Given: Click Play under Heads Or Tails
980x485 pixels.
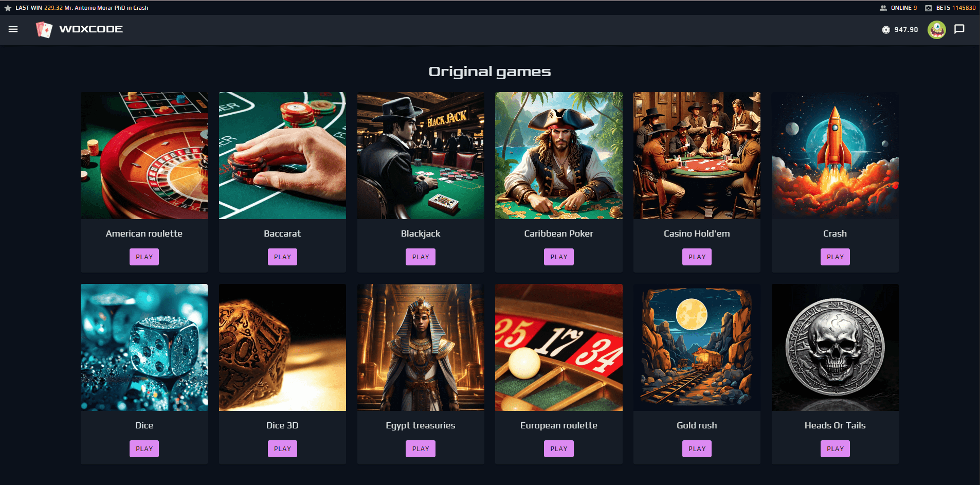Looking at the screenshot, I should click(835, 448).
